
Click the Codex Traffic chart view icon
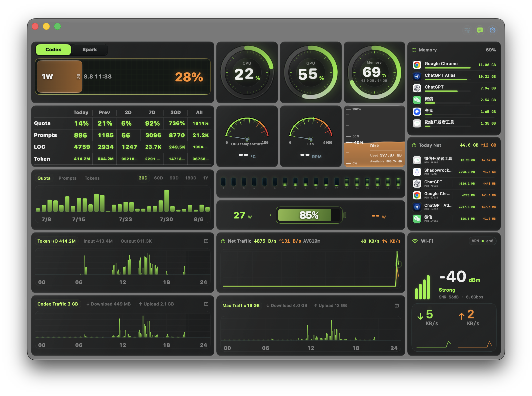point(206,304)
